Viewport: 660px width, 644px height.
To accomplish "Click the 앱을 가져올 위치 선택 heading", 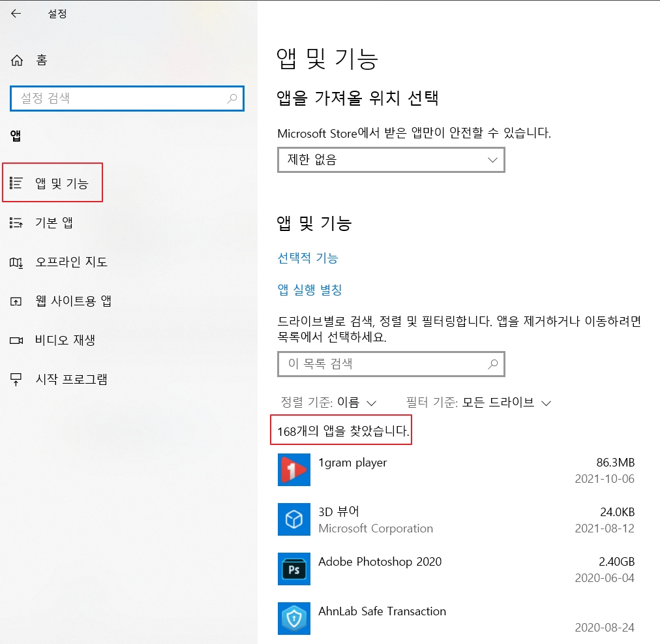I will (x=357, y=98).
